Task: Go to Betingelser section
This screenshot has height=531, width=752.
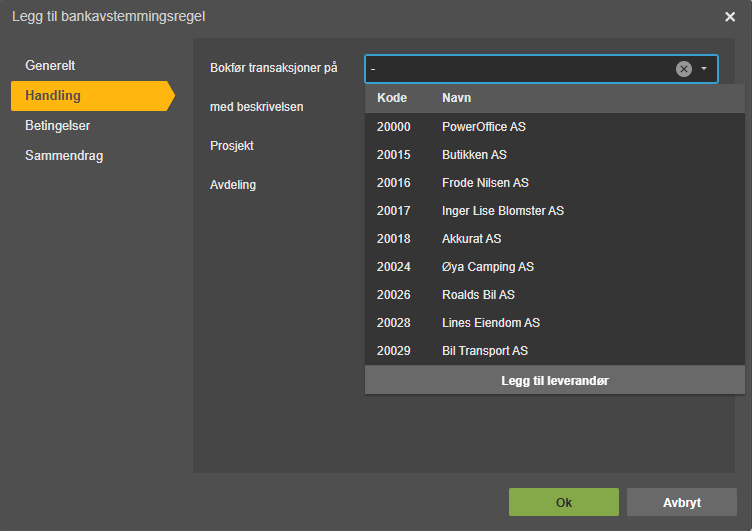Action: (x=58, y=126)
